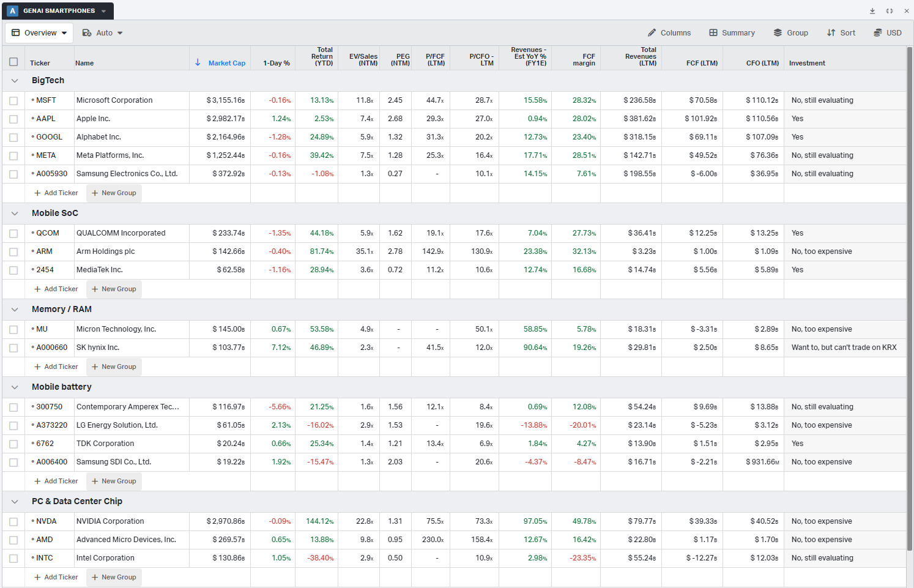Click the NVIDIA Corporation name cell

click(x=132, y=521)
